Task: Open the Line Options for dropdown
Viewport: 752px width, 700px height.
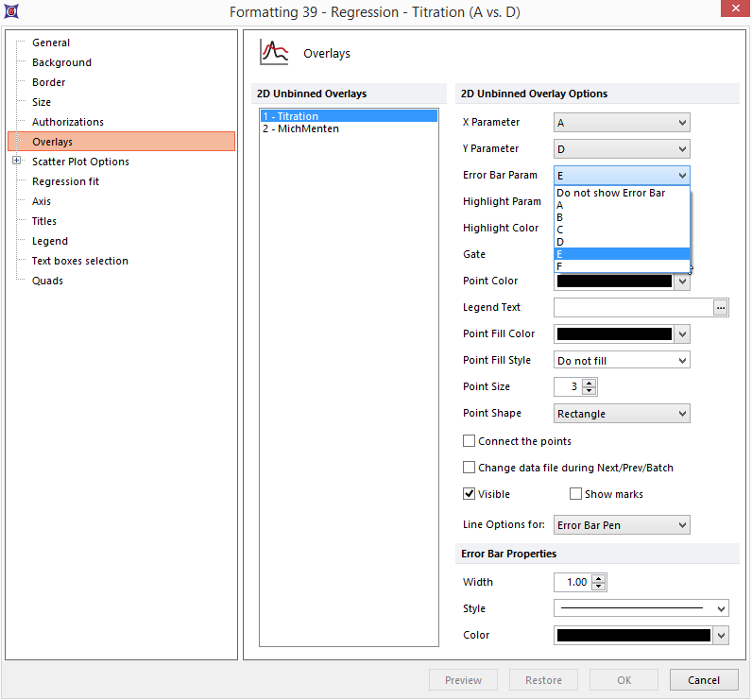Action: (622, 525)
